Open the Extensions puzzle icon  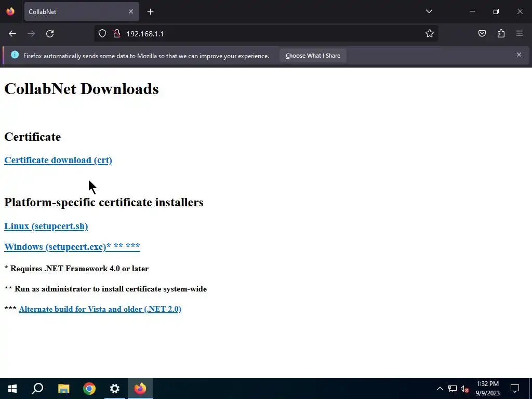[x=501, y=34]
